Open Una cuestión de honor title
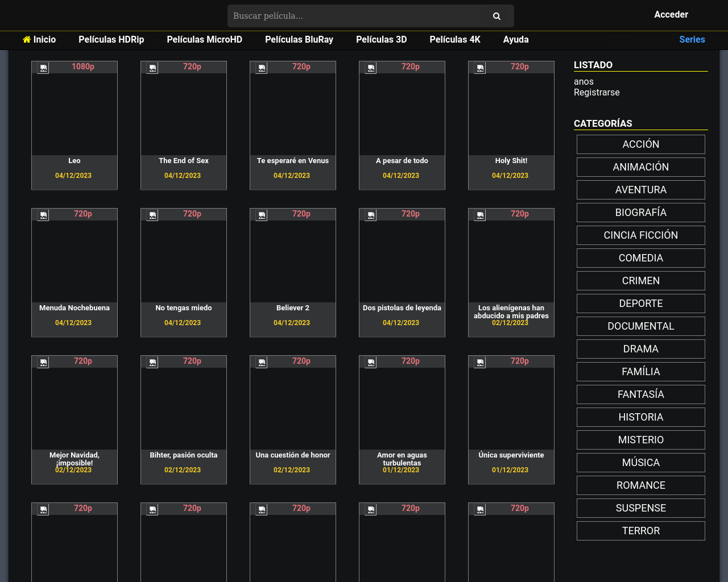The width and height of the screenshot is (728, 582). click(293, 455)
